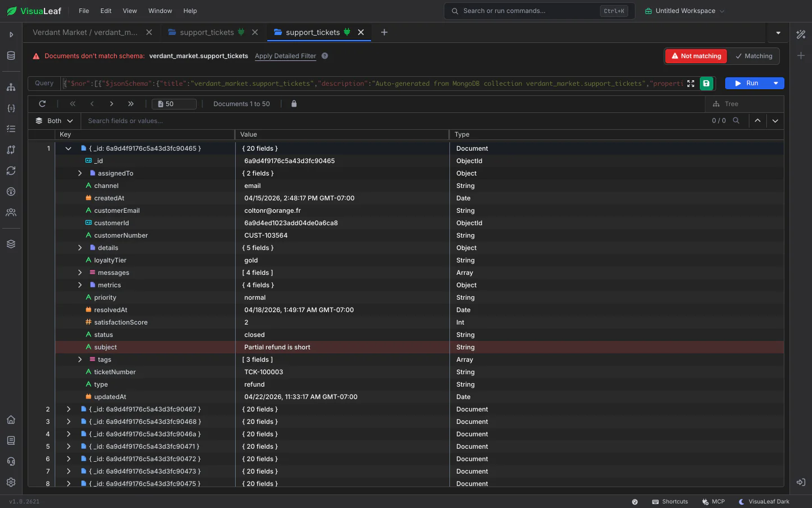Collapse the first document row

pyautogui.click(x=68, y=148)
